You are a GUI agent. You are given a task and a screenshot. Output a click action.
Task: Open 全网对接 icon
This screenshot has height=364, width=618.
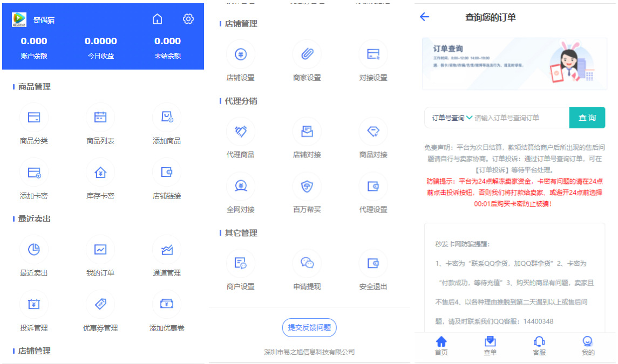(x=240, y=186)
